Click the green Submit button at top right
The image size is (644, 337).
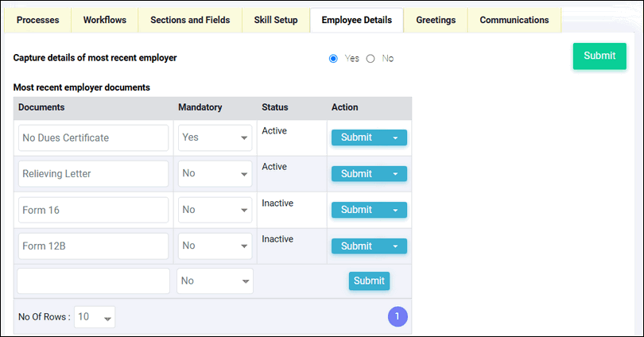[599, 56]
